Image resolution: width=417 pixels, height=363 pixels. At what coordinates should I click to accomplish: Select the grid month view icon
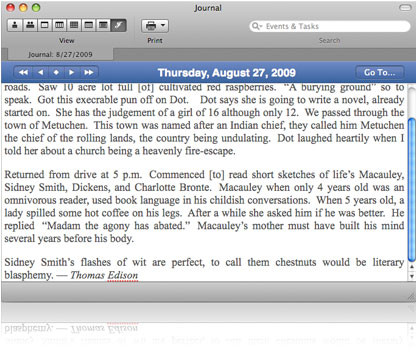pos(74,25)
